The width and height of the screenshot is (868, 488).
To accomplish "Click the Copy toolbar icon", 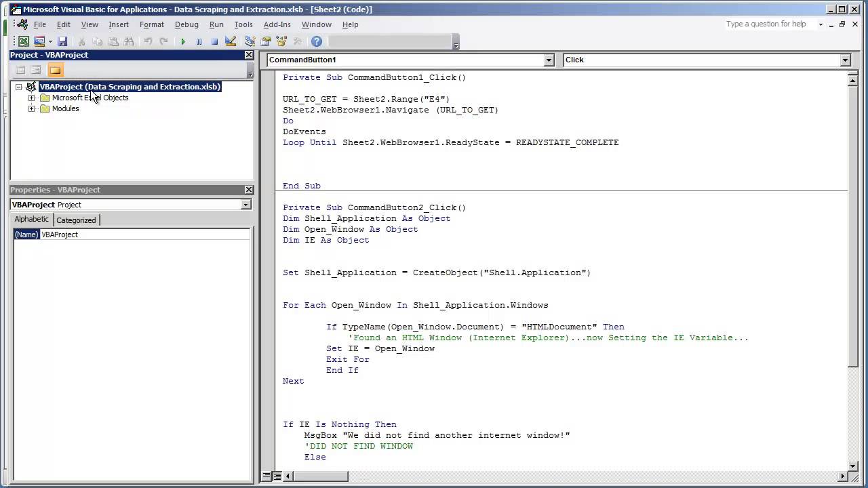I will pos(97,41).
